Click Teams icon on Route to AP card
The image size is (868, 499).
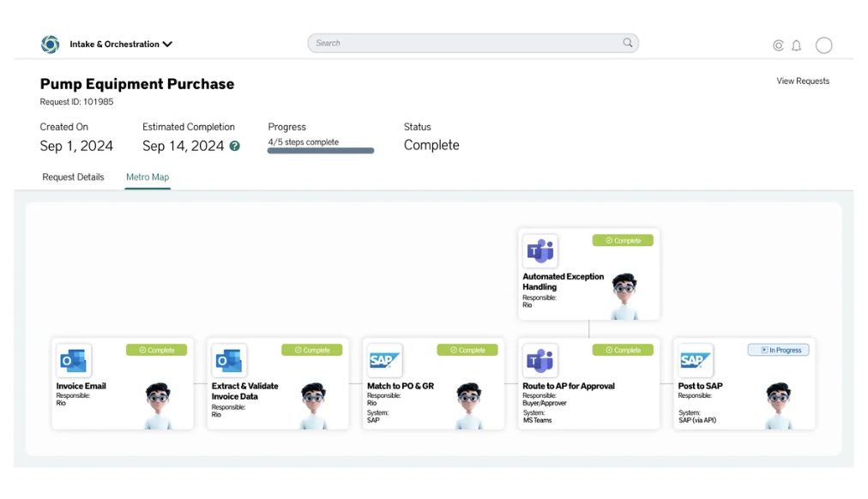click(540, 361)
